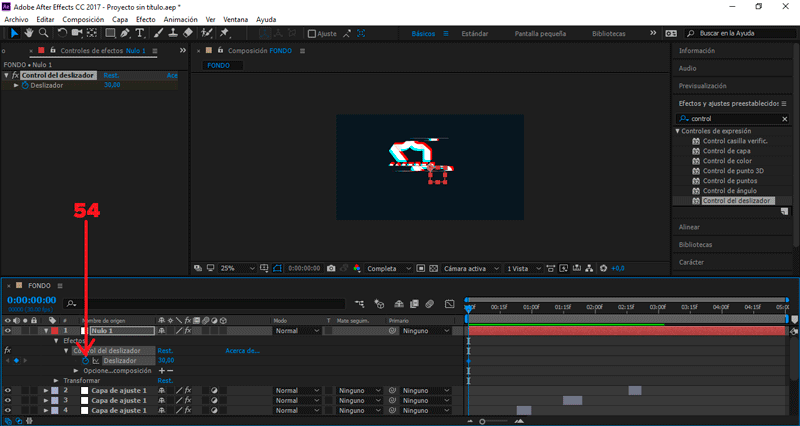Open the Completa resolution dropdown

(x=389, y=268)
